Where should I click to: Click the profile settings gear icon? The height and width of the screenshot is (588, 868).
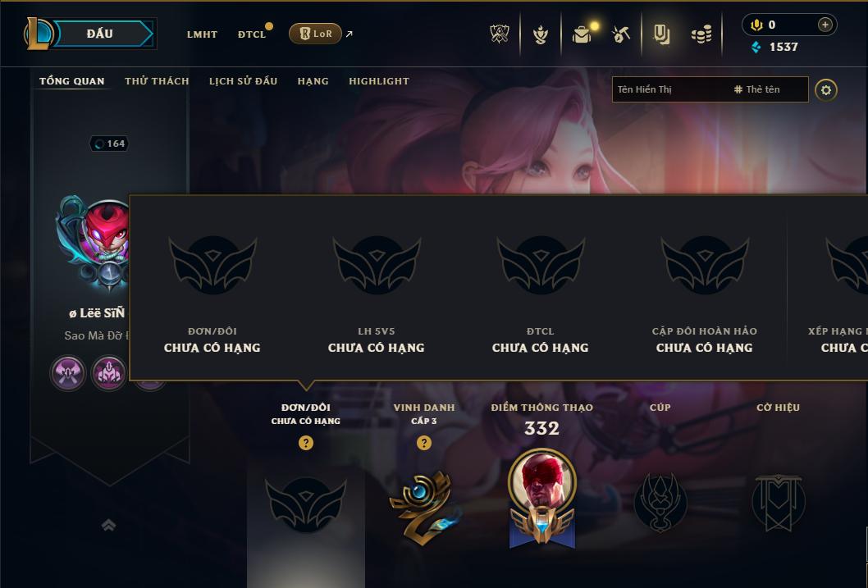(826, 90)
